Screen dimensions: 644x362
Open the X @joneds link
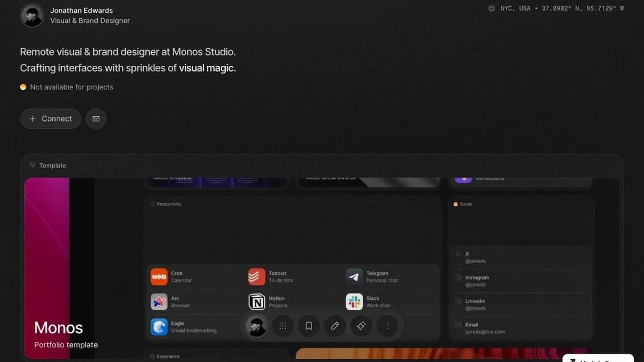pyautogui.click(x=475, y=261)
